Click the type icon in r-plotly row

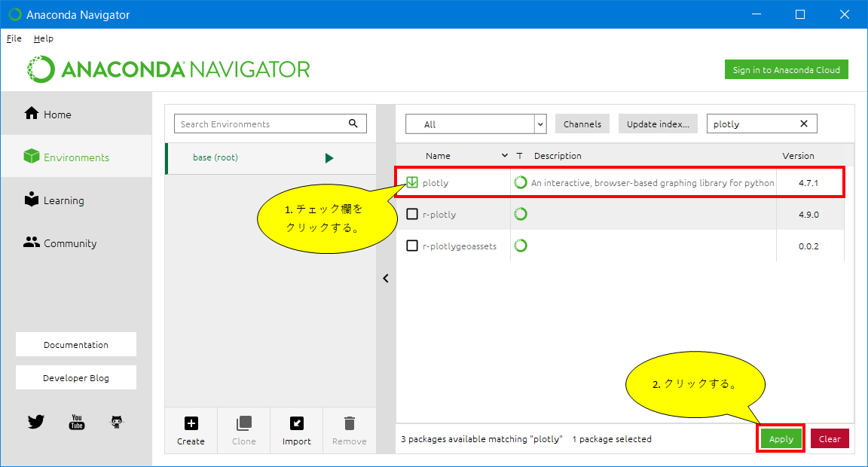click(x=521, y=214)
